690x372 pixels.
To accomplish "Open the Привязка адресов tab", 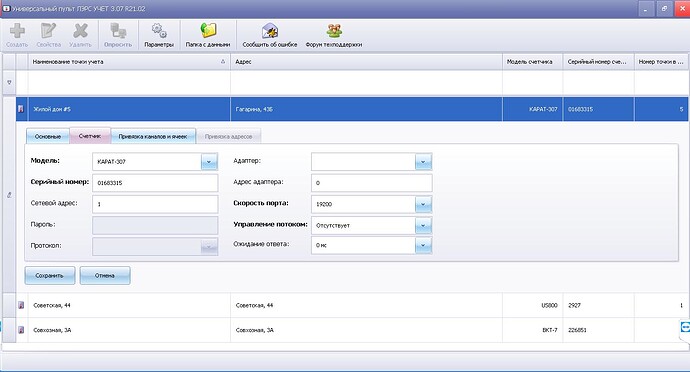I will 228,136.
